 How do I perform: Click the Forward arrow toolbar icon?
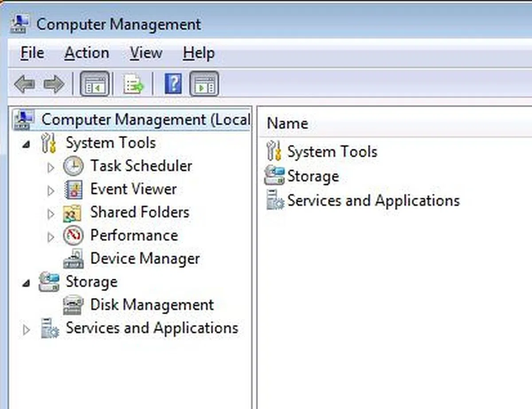tap(54, 84)
